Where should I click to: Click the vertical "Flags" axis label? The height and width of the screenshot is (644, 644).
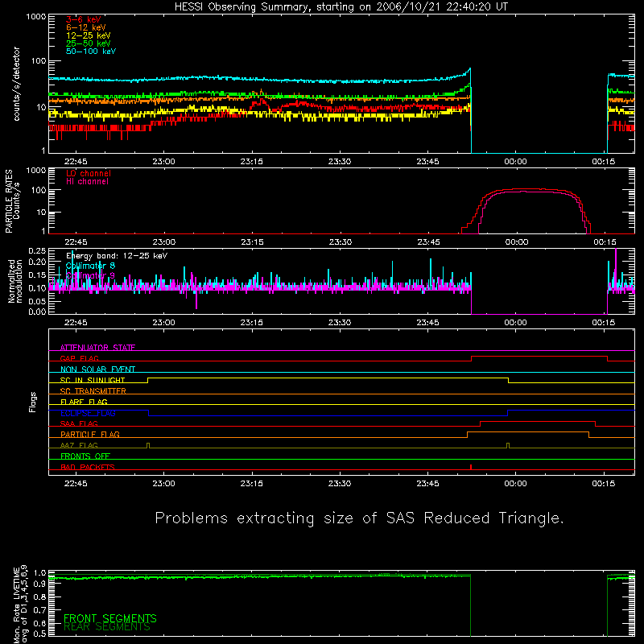[x=32, y=402]
